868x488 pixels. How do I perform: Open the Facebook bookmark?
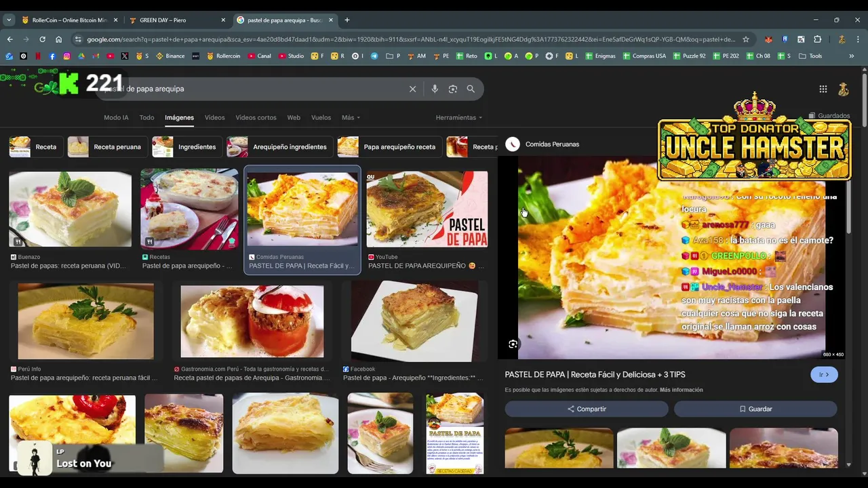click(52, 56)
